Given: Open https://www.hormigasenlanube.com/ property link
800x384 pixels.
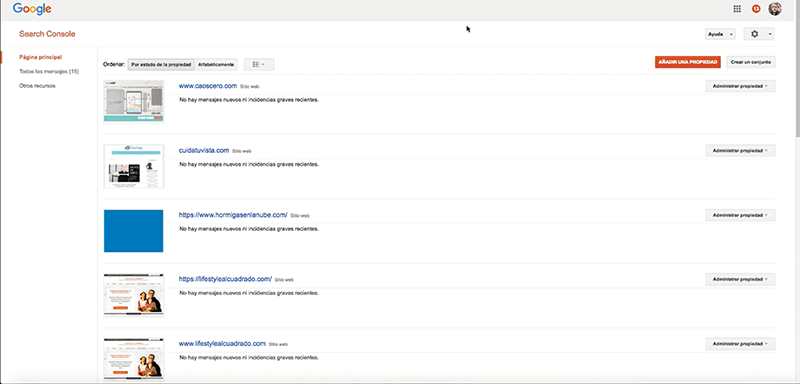Looking at the screenshot, I should click(x=233, y=215).
